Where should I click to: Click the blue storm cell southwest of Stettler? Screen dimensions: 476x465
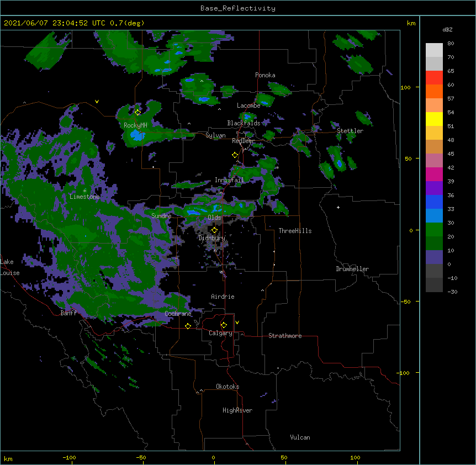tap(340, 164)
